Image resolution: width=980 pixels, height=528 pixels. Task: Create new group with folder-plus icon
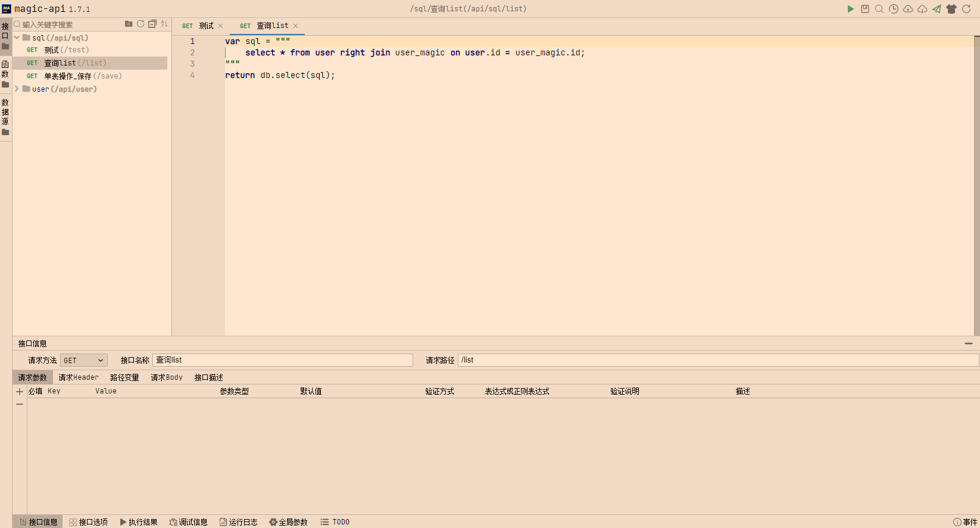tap(129, 24)
